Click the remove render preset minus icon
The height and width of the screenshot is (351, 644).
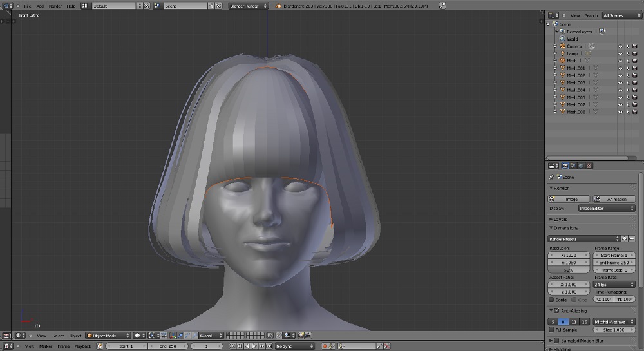click(x=632, y=239)
